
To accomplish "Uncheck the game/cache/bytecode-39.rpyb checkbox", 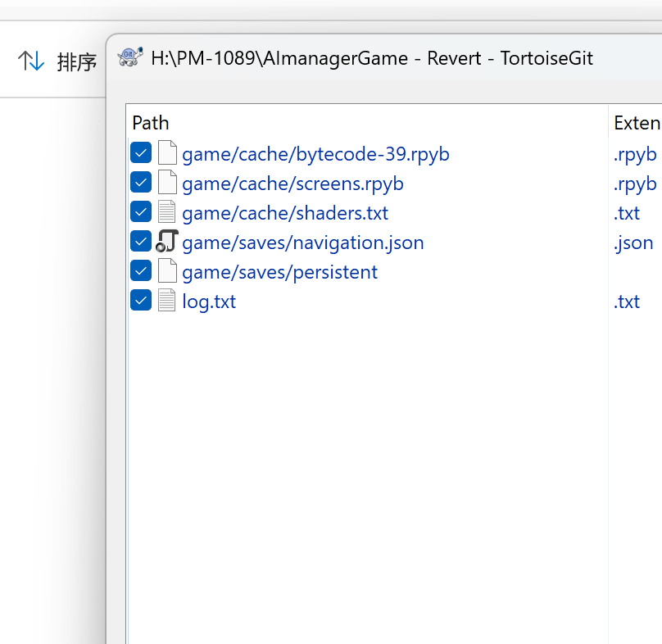I will coord(141,152).
